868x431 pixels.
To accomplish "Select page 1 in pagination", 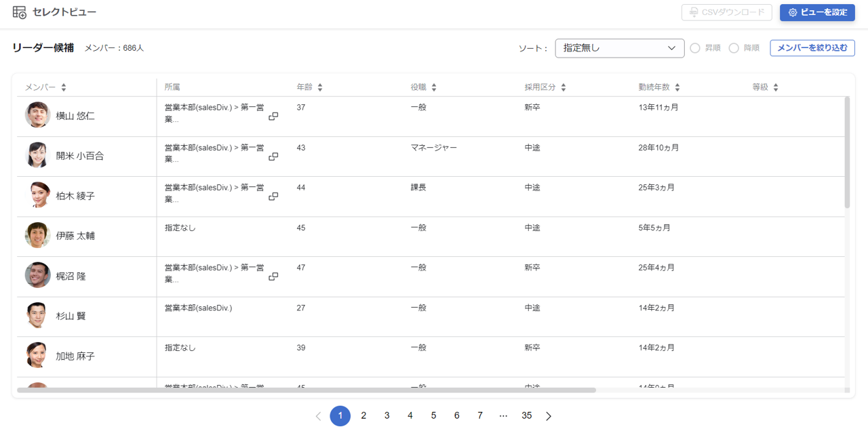I will point(340,416).
